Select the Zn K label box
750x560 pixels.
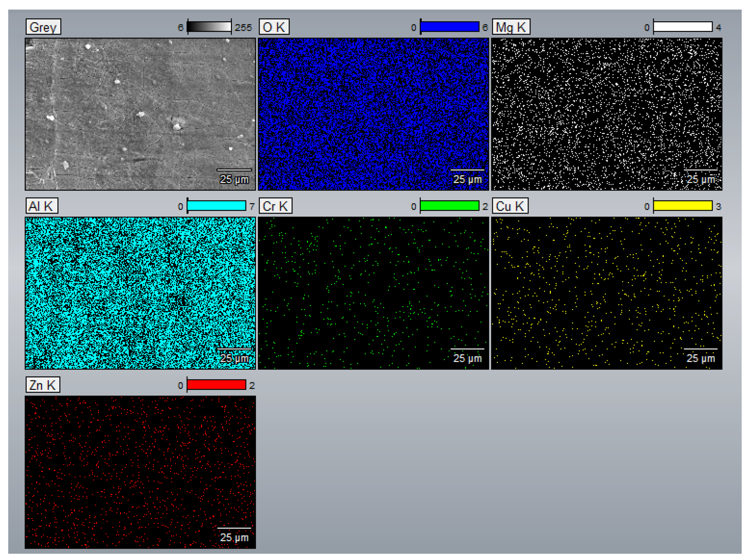click(x=43, y=385)
